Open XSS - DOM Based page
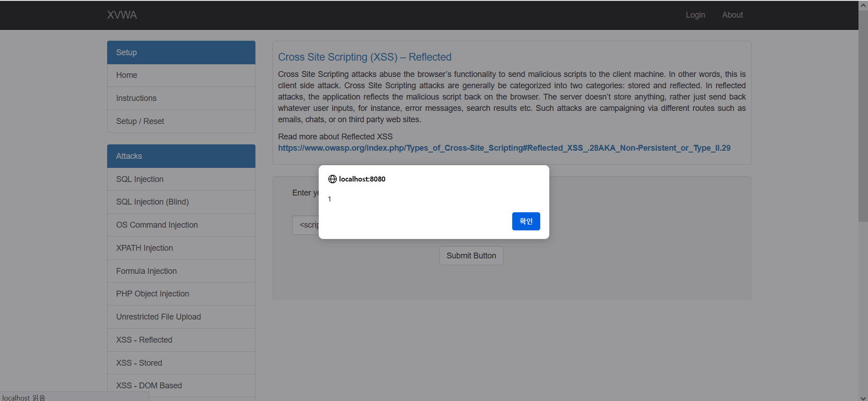Screen dimensions: 868x401 (149, 386)
